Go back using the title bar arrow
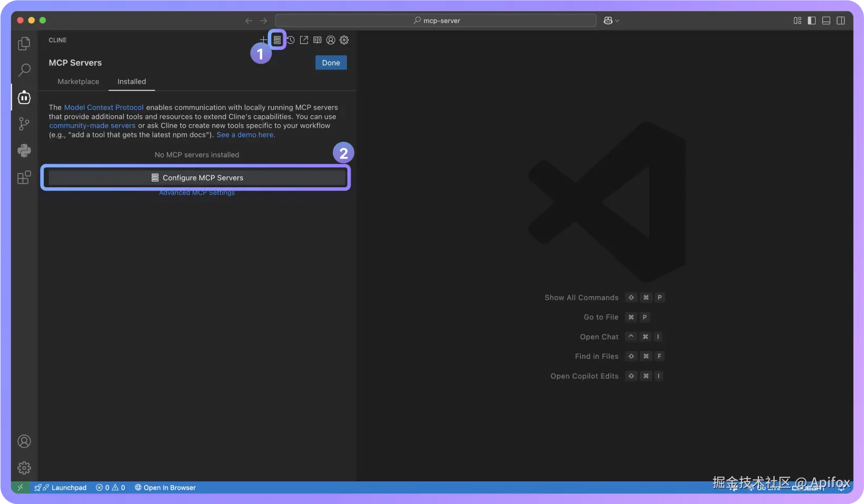This screenshot has width=864, height=504. (249, 21)
